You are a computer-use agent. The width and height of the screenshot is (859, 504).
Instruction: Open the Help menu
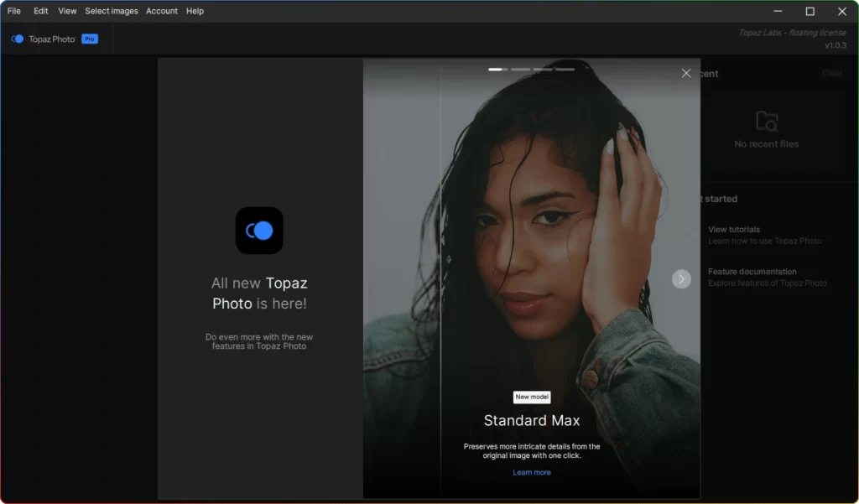195,11
